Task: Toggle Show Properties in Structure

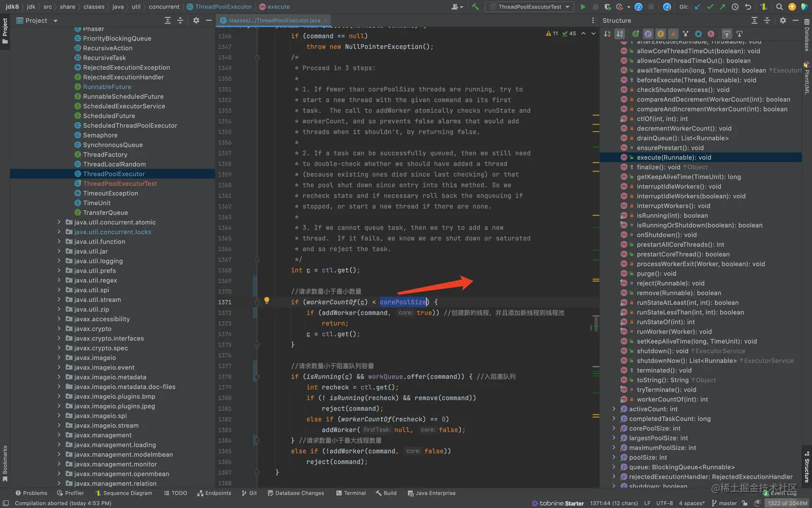Action: click(648, 33)
